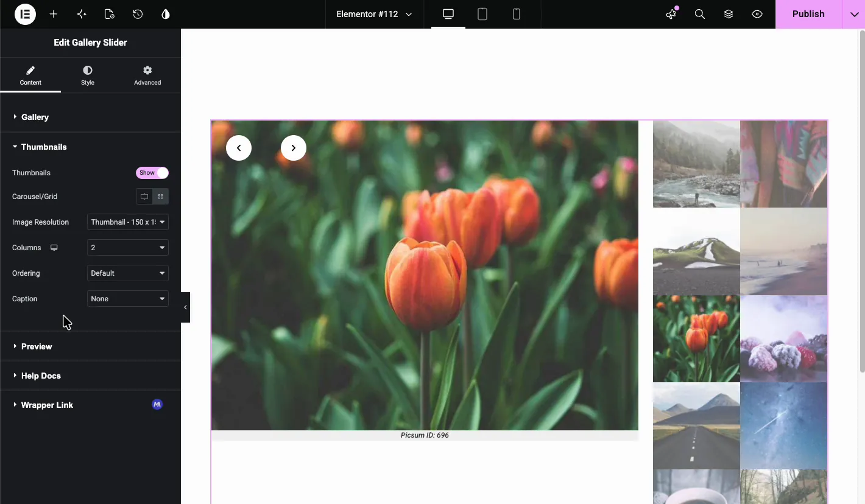
Task: Expand the Wrapper Link section
Action: point(90,405)
